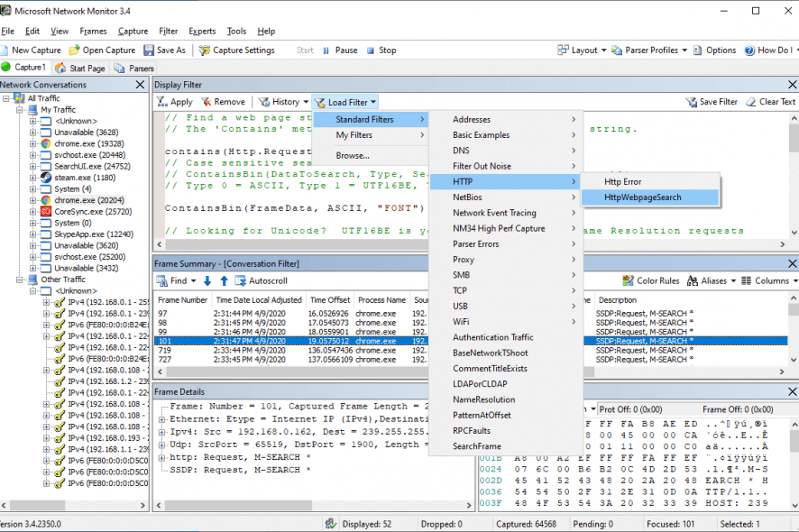The width and height of the screenshot is (799, 532).
Task: Close the Display Filter pane
Action: [793, 85]
